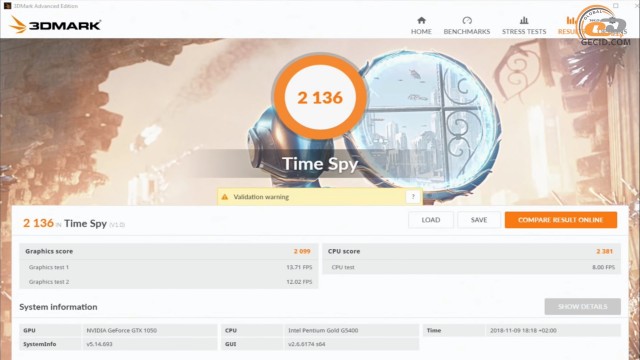Viewport: 640px width, 360px height.
Task: Click the 3DMark app icon in title bar
Action: [7, 6]
